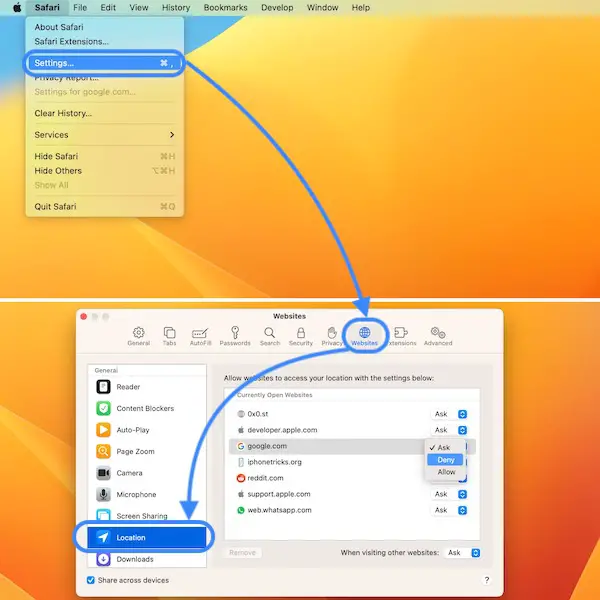This screenshot has height=600, width=600.
Task: Expand the 0x0.st permission dropdown
Action: (x=450, y=414)
